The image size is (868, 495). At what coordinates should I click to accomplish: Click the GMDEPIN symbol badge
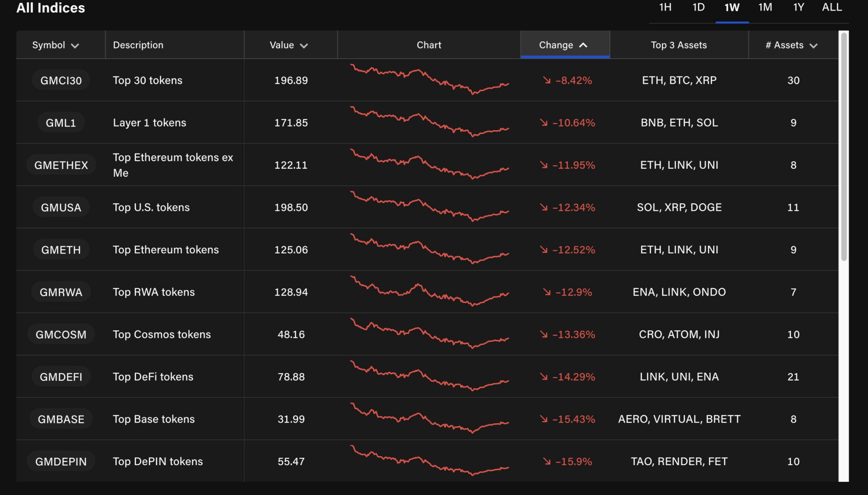(61, 462)
